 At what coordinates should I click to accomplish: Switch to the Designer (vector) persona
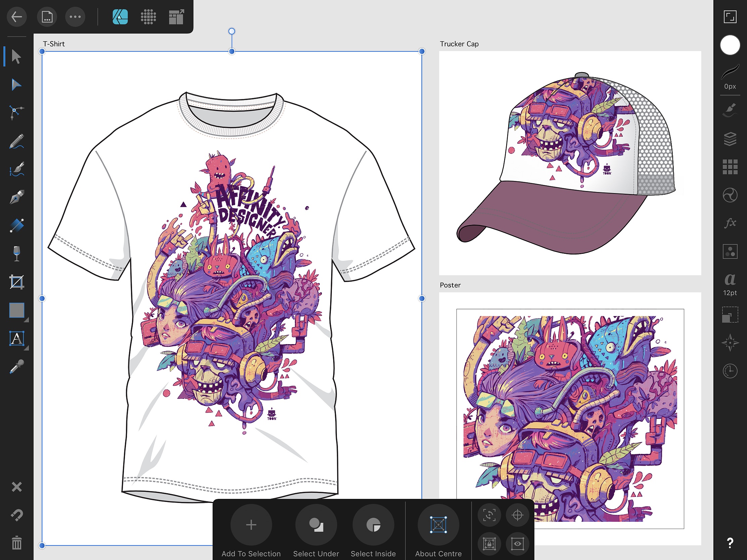pos(120,16)
